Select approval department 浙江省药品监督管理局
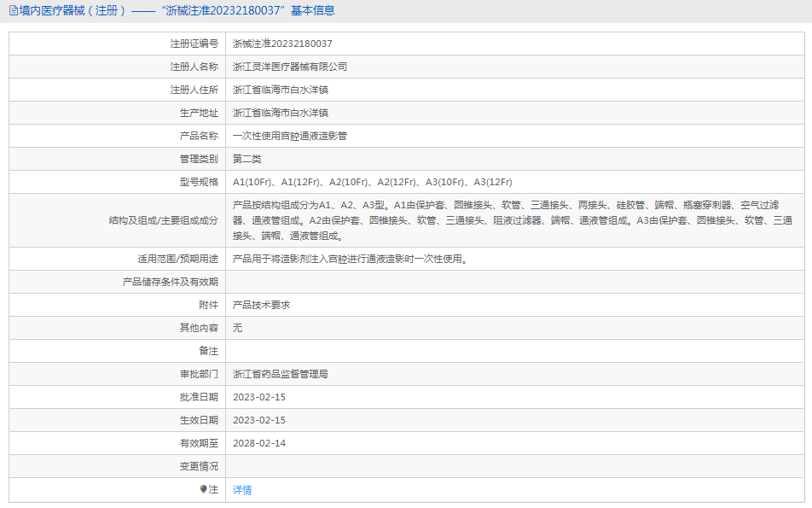This screenshot has width=812, height=508. 280,374
